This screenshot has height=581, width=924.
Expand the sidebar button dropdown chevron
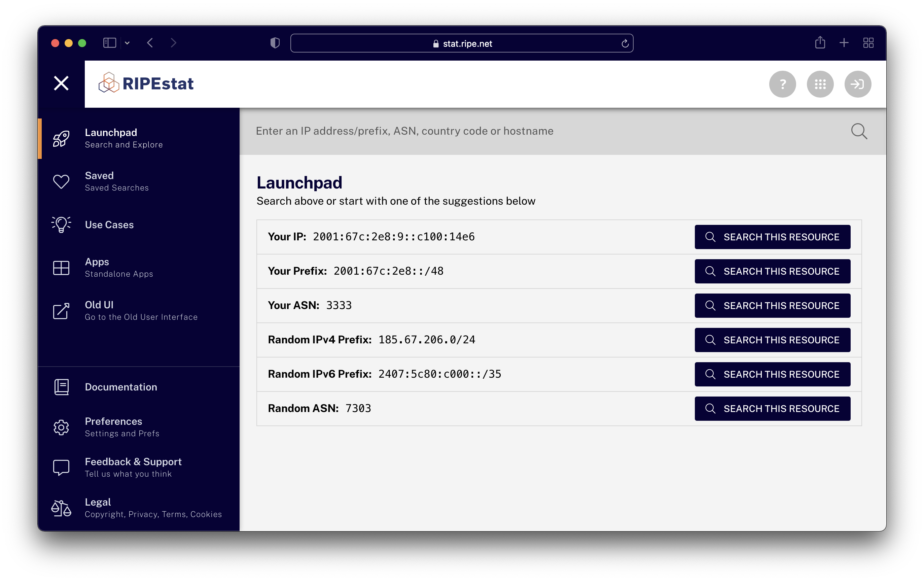tap(128, 43)
